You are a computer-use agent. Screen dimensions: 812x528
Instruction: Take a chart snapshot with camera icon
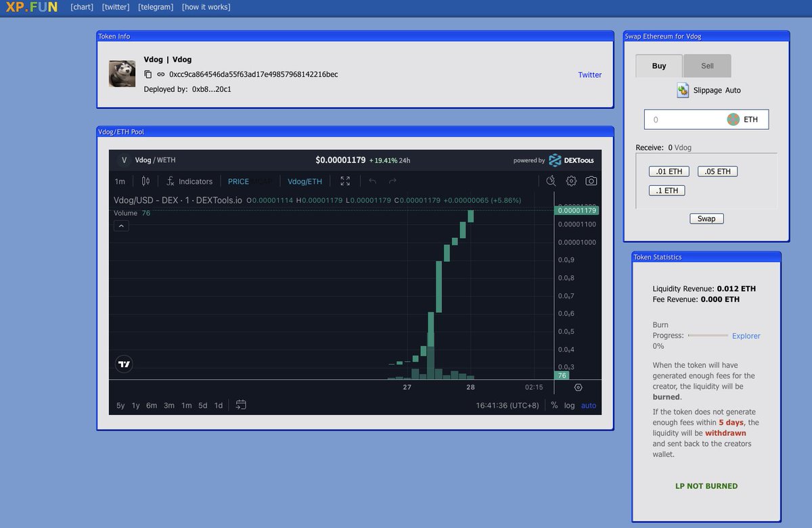[591, 181]
